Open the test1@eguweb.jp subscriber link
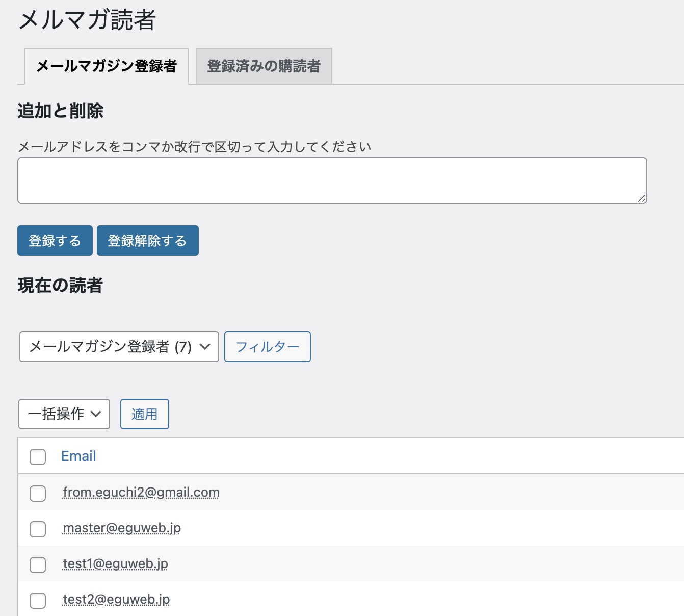684x616 pixels. 115,564
